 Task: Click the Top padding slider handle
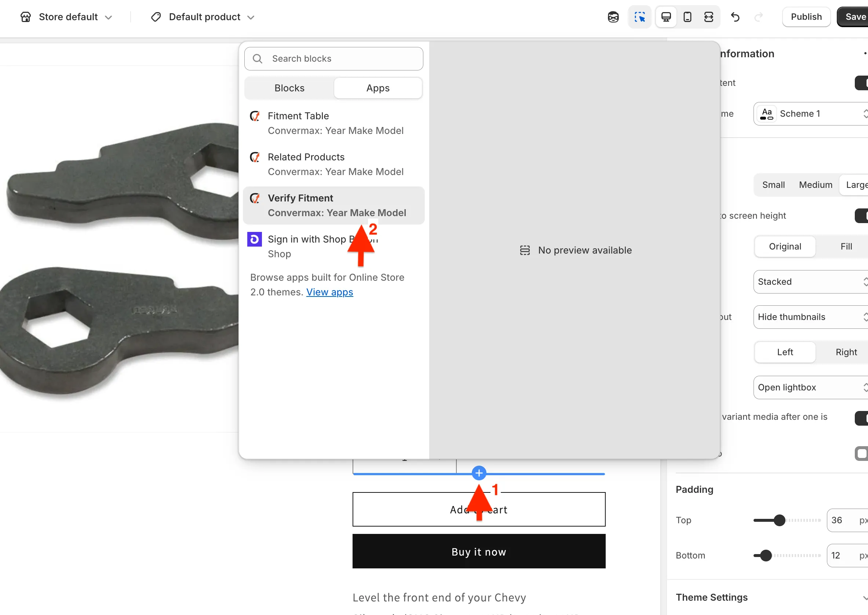pos(780,520)
